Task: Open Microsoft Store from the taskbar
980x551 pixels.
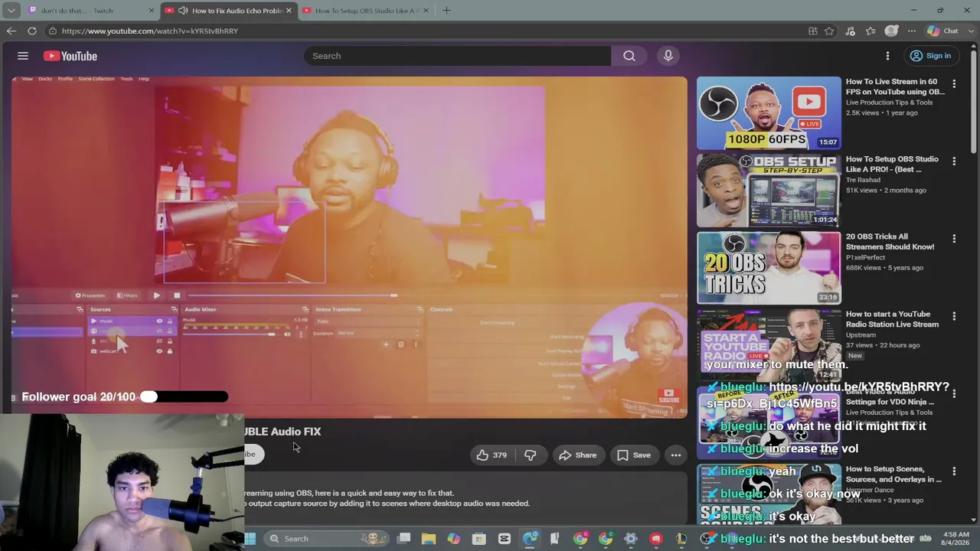Action: click(x=479, y=539)
